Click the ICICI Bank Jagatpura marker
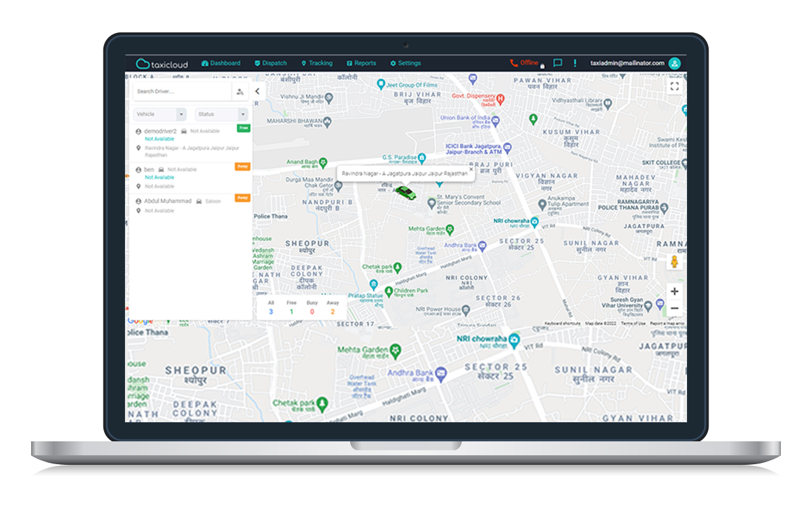This screenshot has height=508, width=812. coord(507,147)
